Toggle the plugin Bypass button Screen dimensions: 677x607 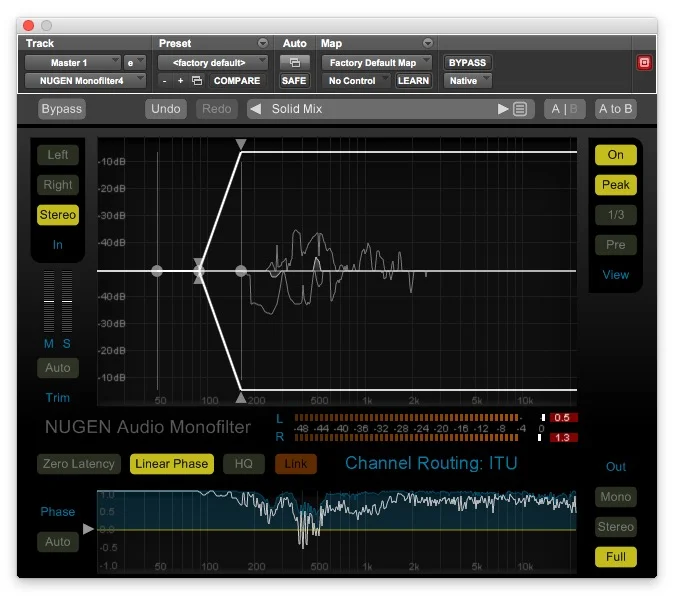point(62,109)
